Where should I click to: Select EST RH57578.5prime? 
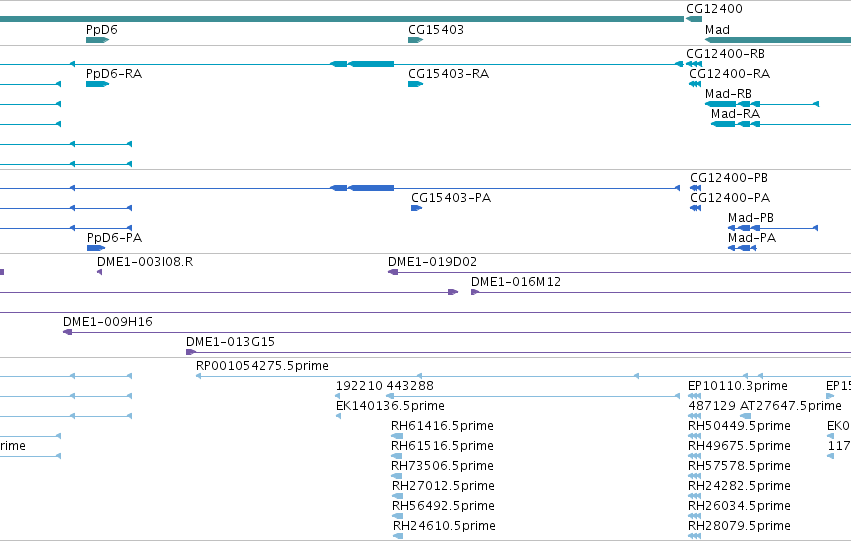(739, 466)
